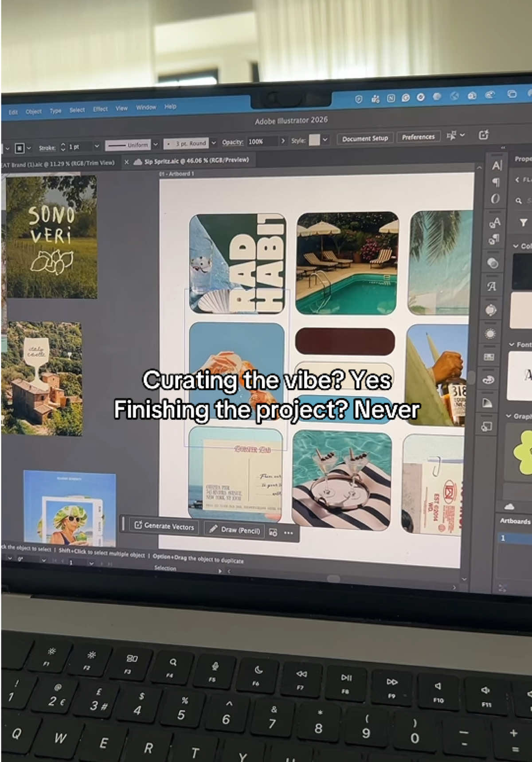Open the Edit menu

13,112
